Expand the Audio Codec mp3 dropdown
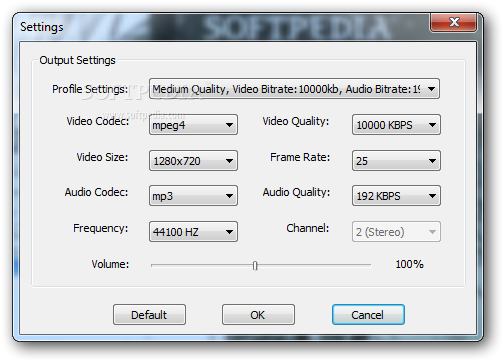This screenshot has height=362, width=504. [193, 196]
